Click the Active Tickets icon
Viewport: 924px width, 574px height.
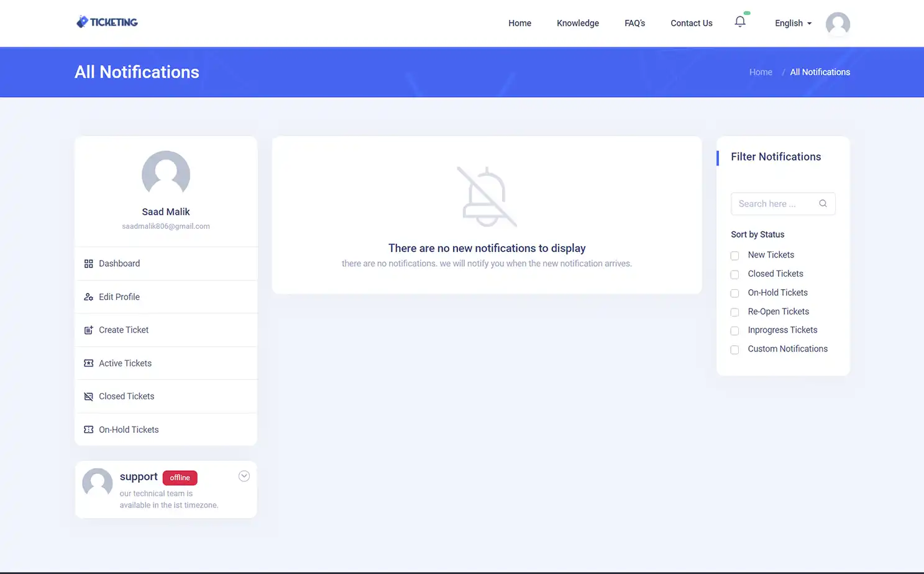click(x=88, y=363)
